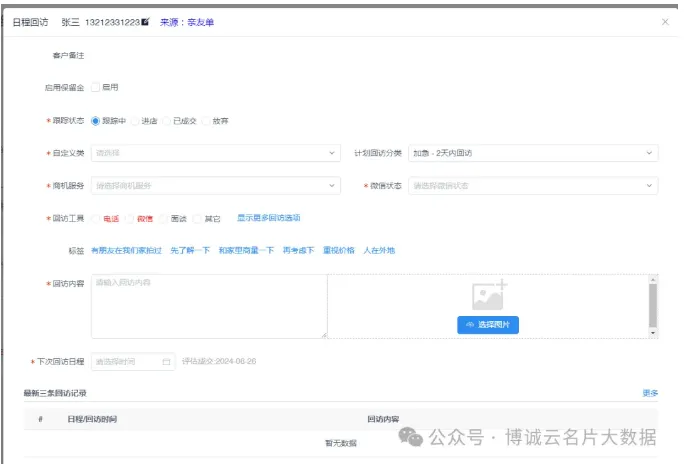
Task: Close the 日程回访 dialog with the X
Action: [666, 21]
